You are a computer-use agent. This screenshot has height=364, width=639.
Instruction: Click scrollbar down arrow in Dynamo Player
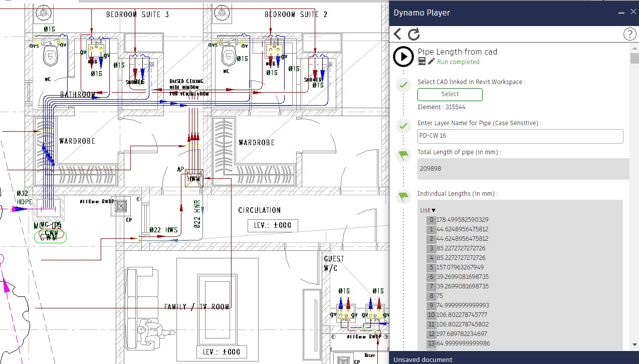click(x=634, y=344)
